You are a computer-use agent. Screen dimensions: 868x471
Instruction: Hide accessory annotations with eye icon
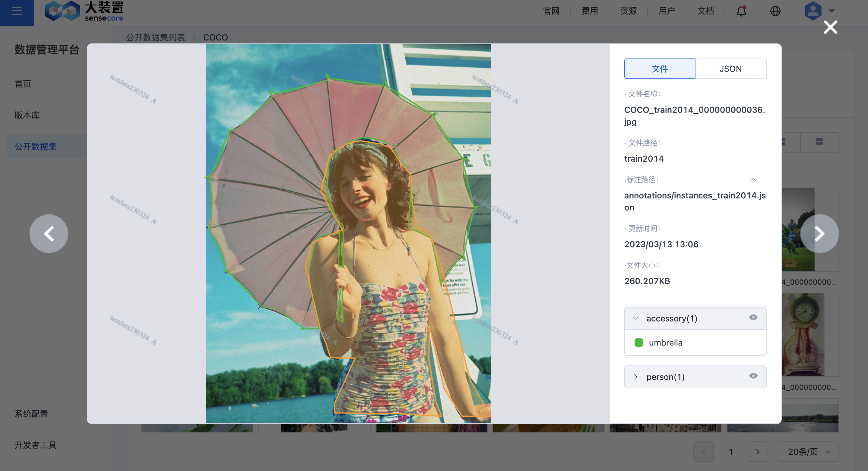[753, 318]
